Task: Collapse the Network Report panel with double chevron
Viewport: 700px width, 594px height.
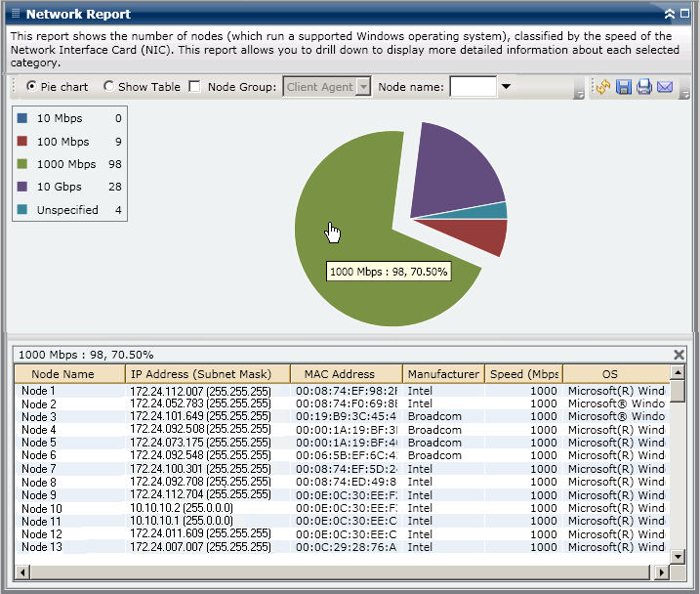Action: point(669,15)
